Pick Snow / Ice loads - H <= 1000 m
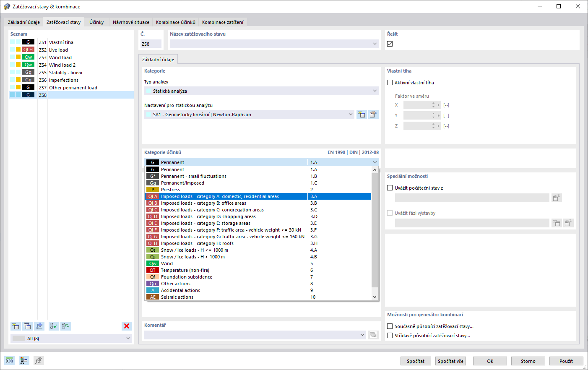The image size is (588, 370). coord(258,250)
